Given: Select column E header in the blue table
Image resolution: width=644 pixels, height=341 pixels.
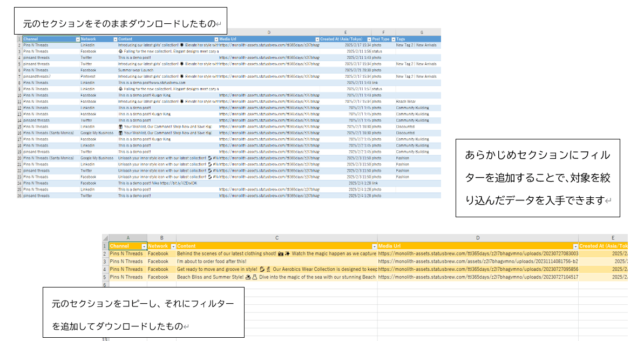Looking at the screenshot, I should [x=345, y=32].
